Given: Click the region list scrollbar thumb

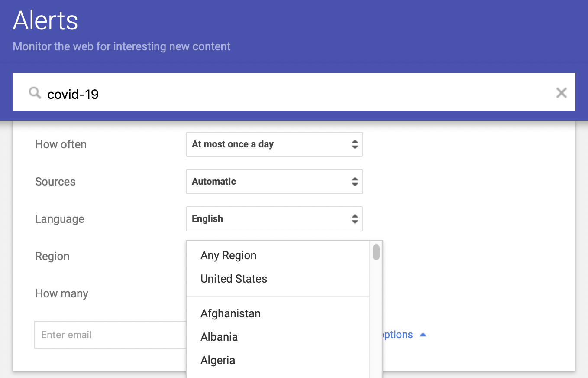Looking at the screenshot, I should click(x=376, y=252).
